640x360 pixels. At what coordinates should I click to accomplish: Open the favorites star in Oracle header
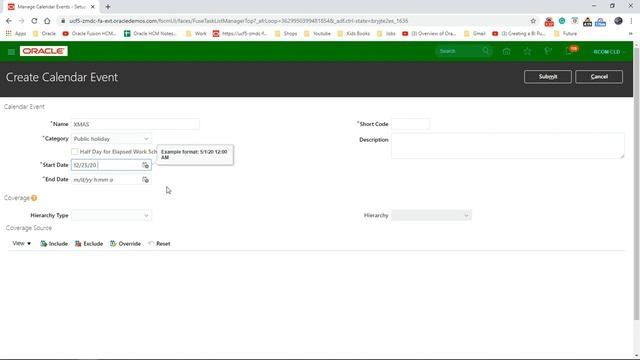pos(527,51)
